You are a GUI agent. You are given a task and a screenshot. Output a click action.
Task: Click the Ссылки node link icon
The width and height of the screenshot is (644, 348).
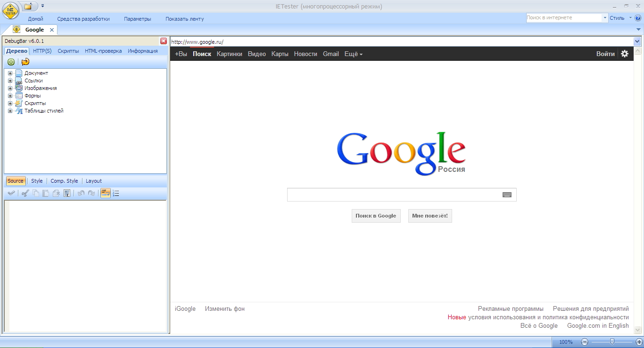(x=19, y=81)
